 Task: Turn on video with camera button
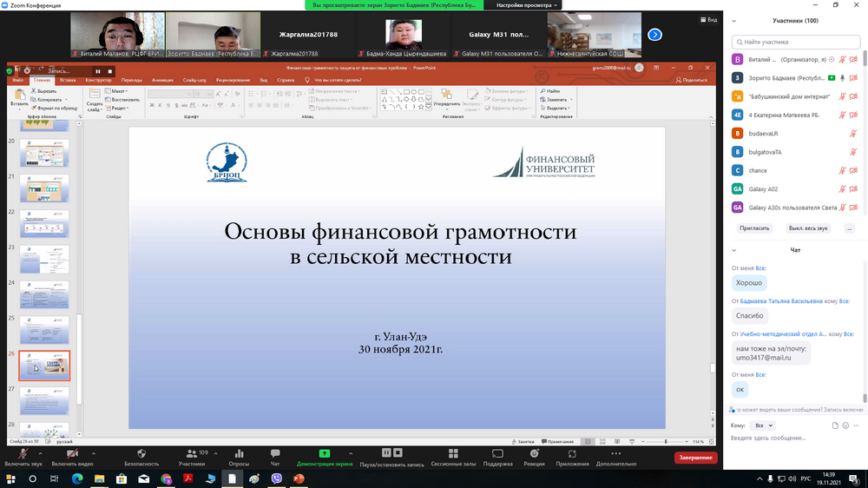72,453
